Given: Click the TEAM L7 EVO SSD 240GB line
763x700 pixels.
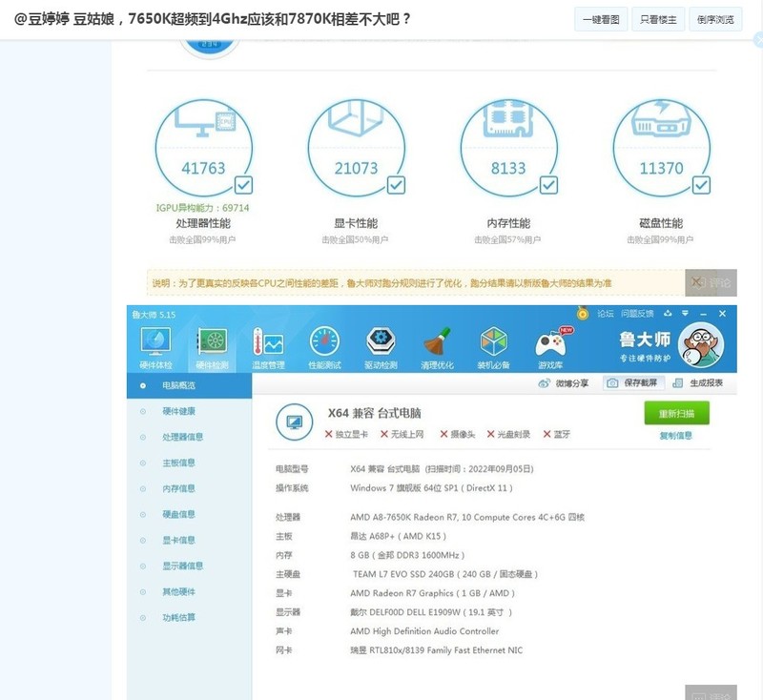Looking at the screenshot, I should click(x=445, y=574).
